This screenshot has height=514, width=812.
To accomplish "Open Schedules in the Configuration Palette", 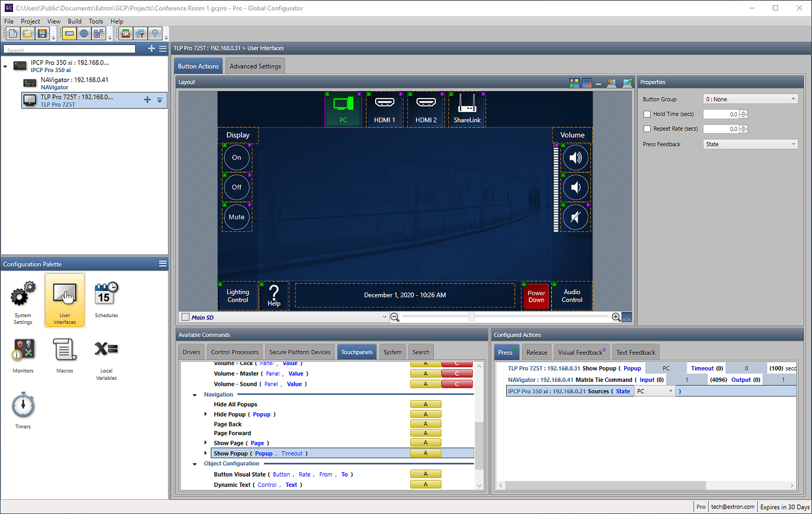I will pos(106,300).
